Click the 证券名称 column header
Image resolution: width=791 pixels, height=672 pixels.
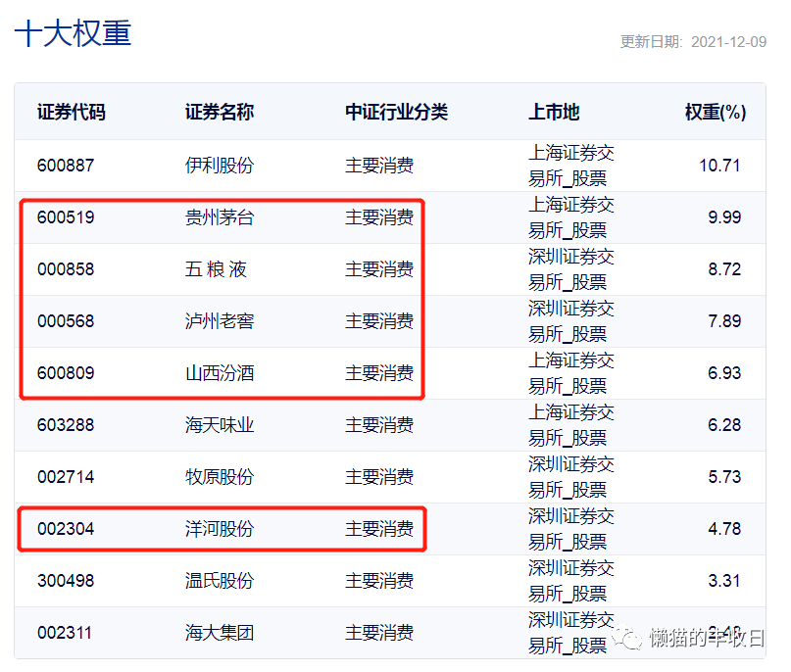pyautogui.click(x=220, y=112)
